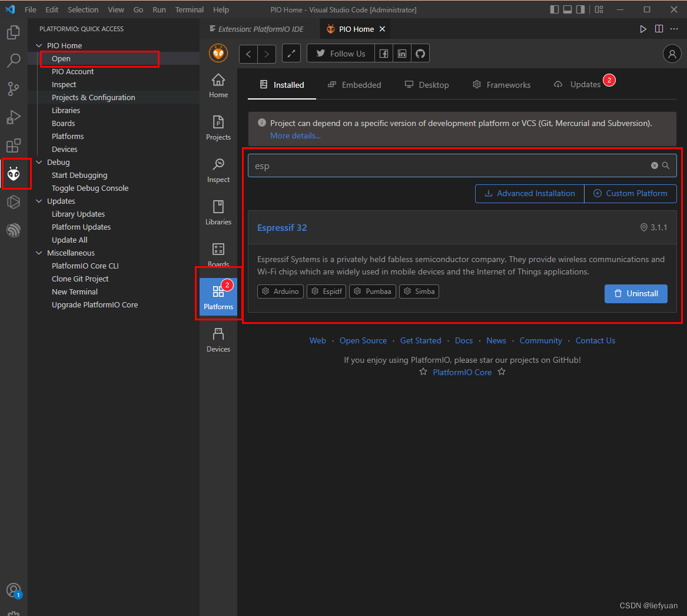Toggle panel layout button in title bar
This screenshot has height=616, width=687.
(x=567, y=9)
